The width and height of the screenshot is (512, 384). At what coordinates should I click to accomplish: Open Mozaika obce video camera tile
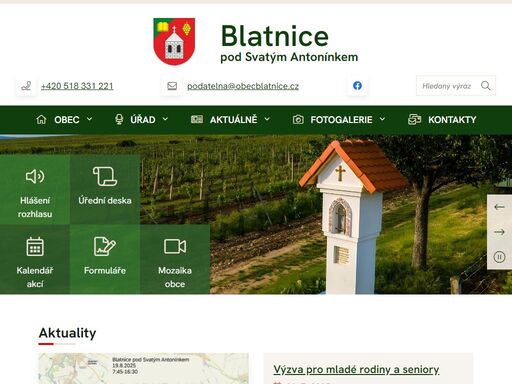[175, 259]
